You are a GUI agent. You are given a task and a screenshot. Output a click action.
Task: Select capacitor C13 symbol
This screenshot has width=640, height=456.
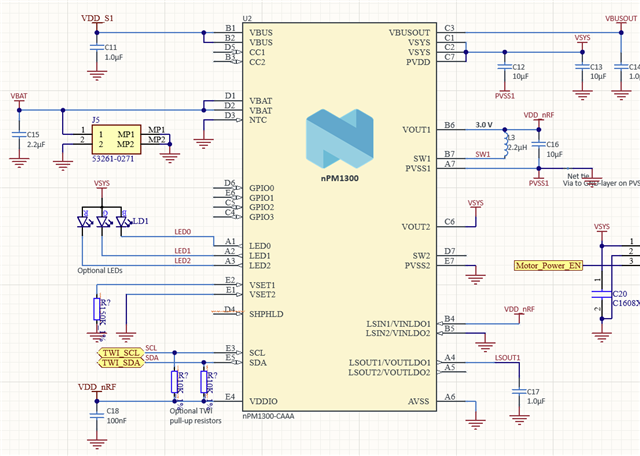coord(582,67)
